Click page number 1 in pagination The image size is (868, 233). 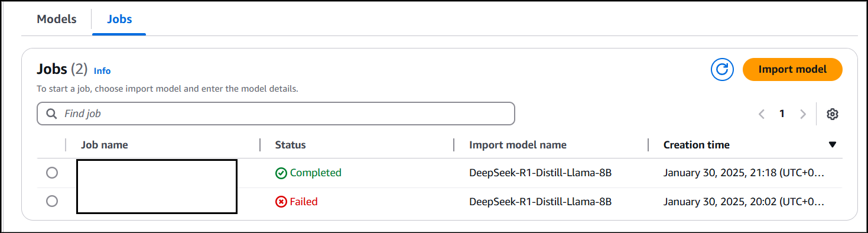coord(782,114)
